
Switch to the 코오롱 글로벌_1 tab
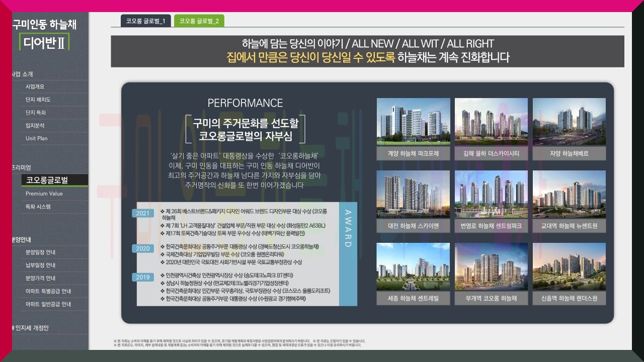pos(145,21)
